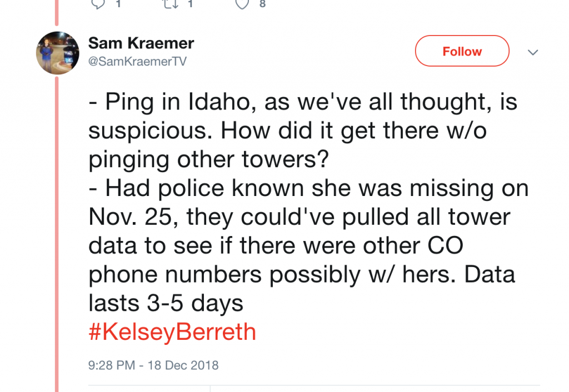Expand the tweet options chevron menu
The width and height of the screenshot is (569, 392).
(532, 52)
